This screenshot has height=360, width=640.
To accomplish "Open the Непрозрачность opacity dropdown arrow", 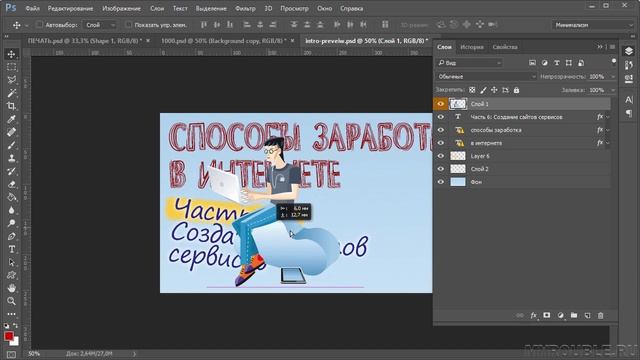I will (x=612, y=77).
